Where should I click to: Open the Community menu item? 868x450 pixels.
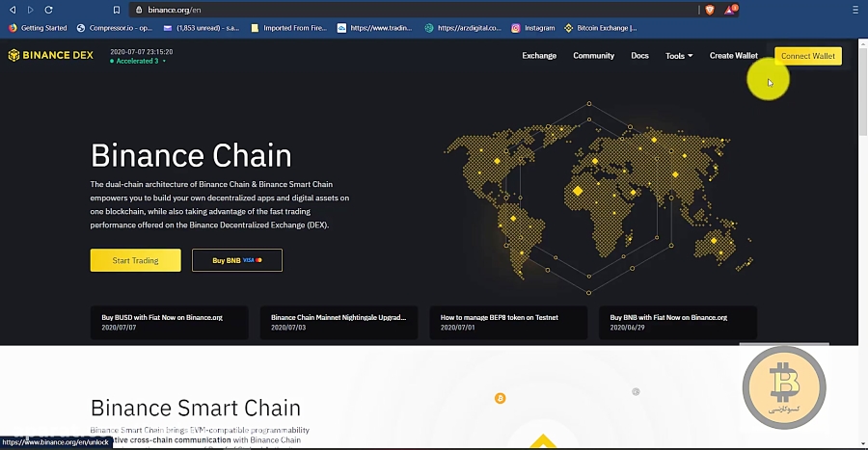[593, 56]
